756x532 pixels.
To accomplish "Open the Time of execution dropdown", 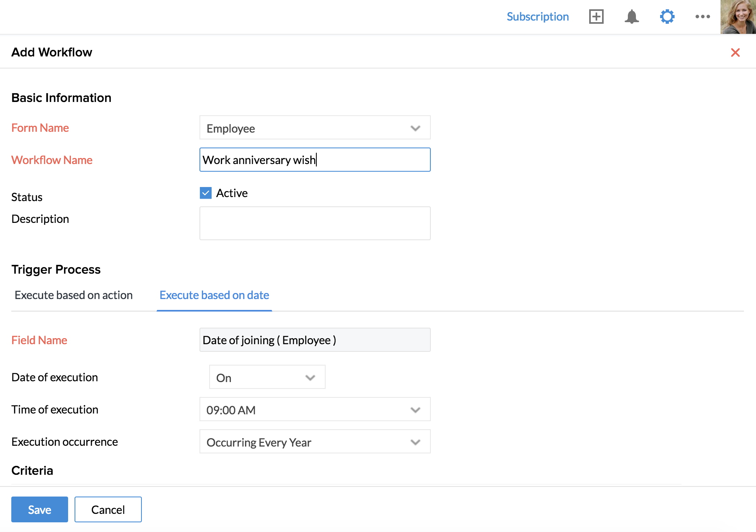I will [x=314, y=409].
